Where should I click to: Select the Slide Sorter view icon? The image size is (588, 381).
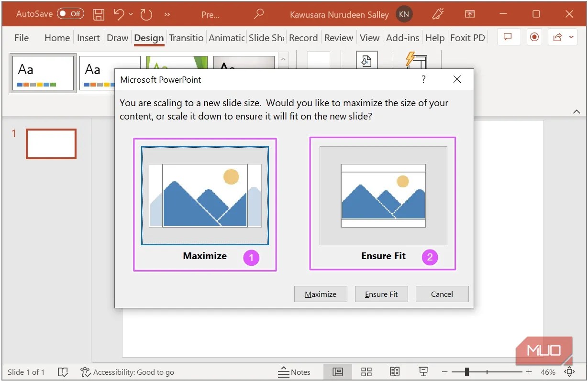click(366, 372)
